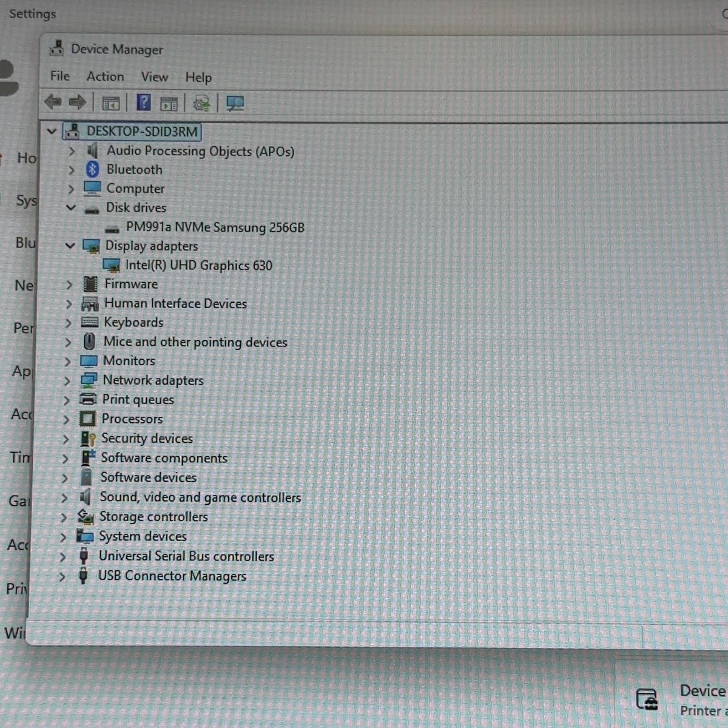
Task: Click the Action Pane toolbar icon
Action: [x=169, y=104]
